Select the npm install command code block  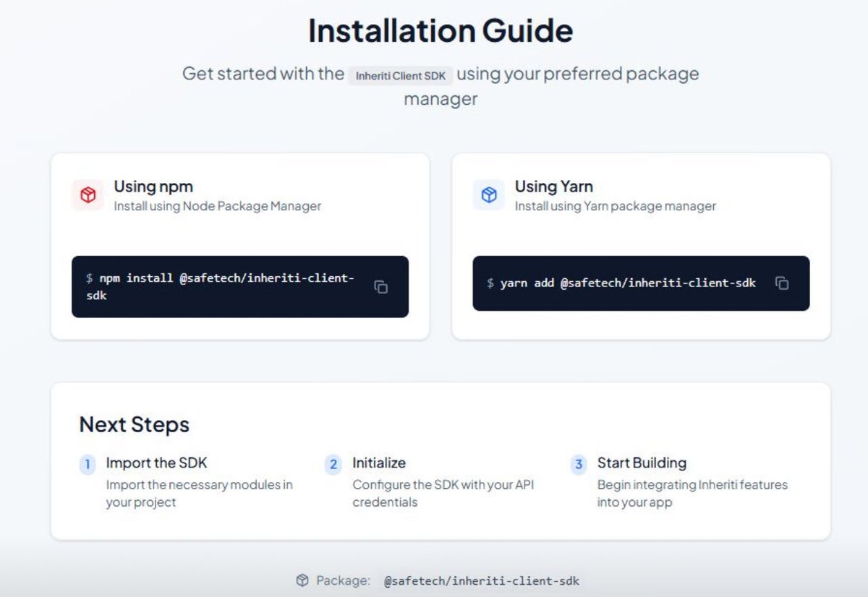(x=240, y=287)
